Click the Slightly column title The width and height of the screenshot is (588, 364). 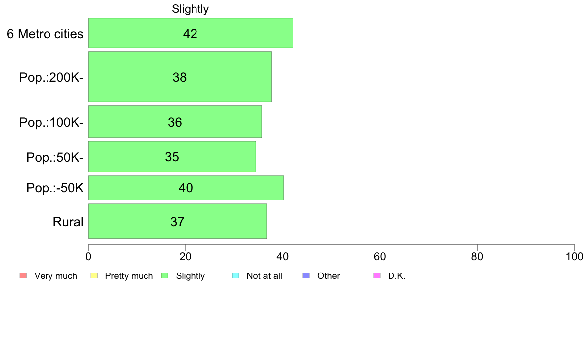[x=190, y=9]
